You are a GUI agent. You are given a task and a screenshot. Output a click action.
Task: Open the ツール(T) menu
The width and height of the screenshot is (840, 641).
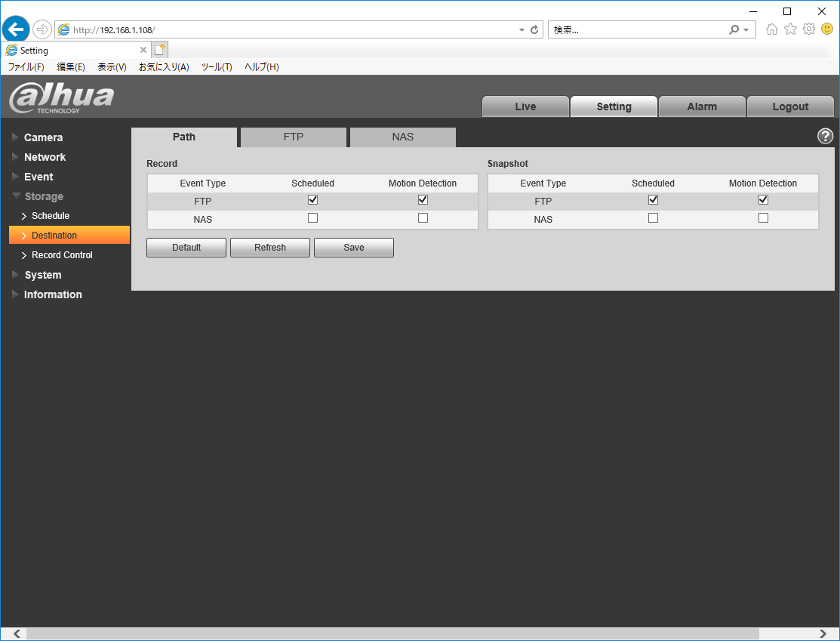(217, 67)
